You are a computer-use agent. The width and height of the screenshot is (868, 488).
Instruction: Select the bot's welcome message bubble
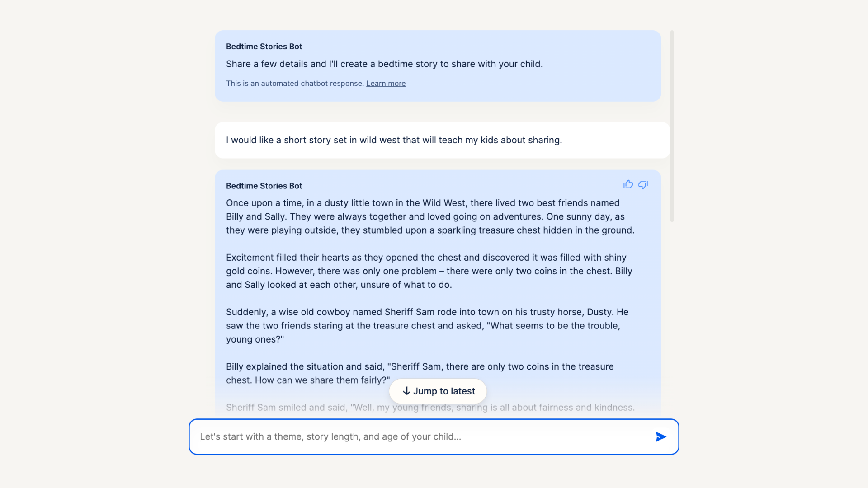pos(437,66)
